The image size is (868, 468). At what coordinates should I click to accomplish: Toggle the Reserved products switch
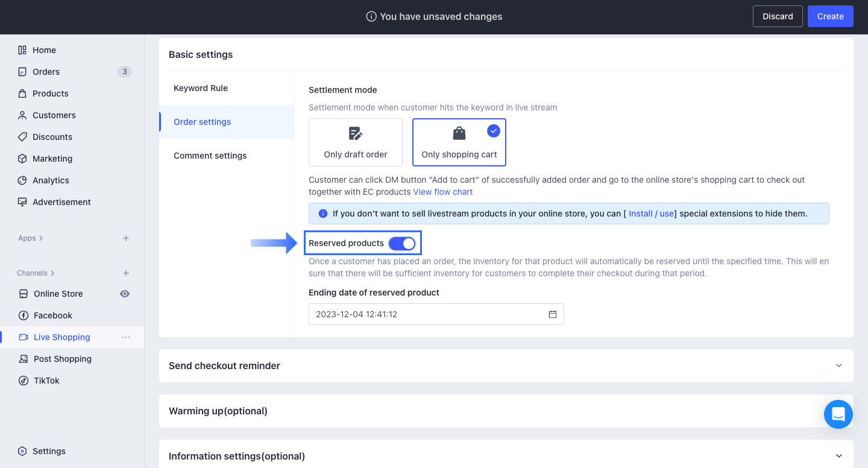402,243
